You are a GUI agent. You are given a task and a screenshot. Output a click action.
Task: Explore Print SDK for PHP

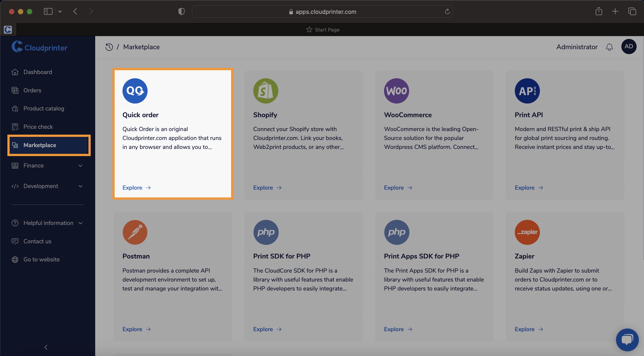(x=268, y=329)
